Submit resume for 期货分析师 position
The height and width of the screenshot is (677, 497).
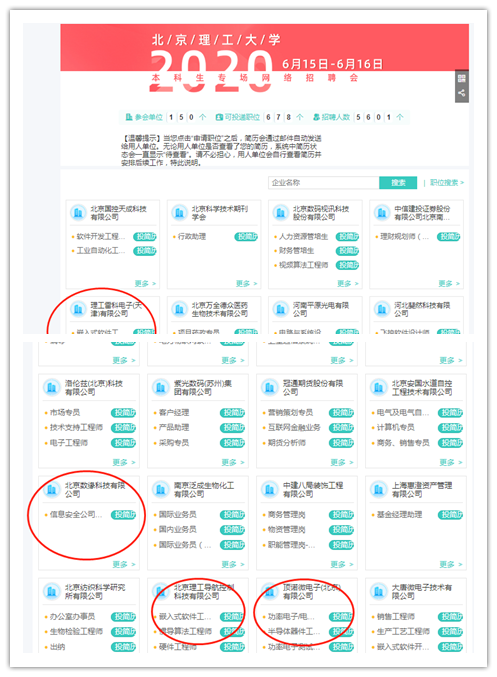click(342, 443)
